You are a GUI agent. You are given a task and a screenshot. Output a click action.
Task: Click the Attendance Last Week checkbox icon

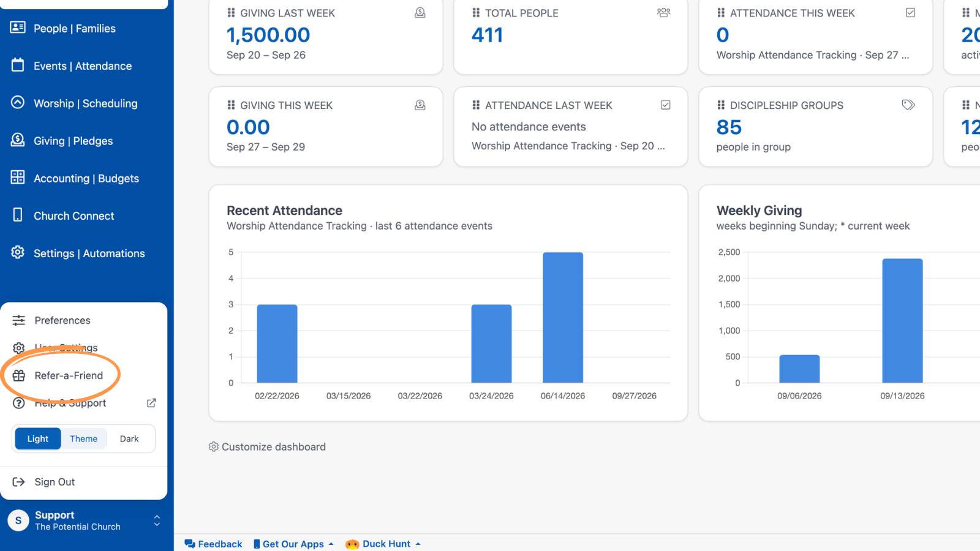[666, 105]
